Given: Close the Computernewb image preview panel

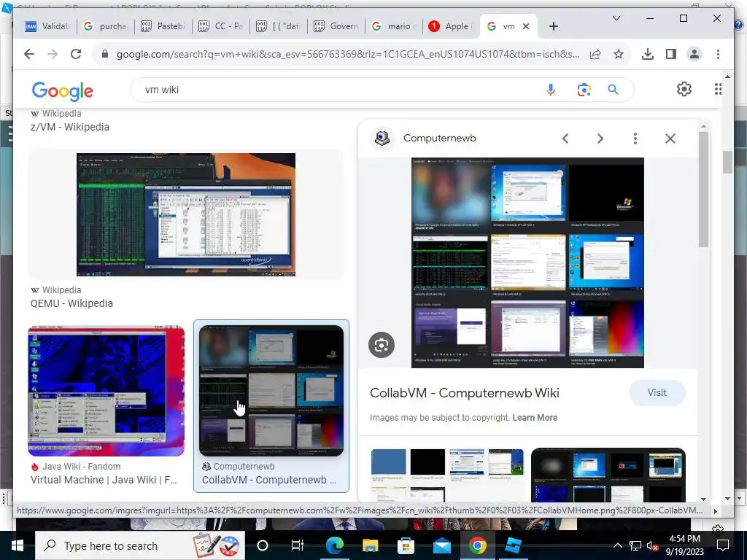Looking at the screenshot, I should tap(670, 139).
